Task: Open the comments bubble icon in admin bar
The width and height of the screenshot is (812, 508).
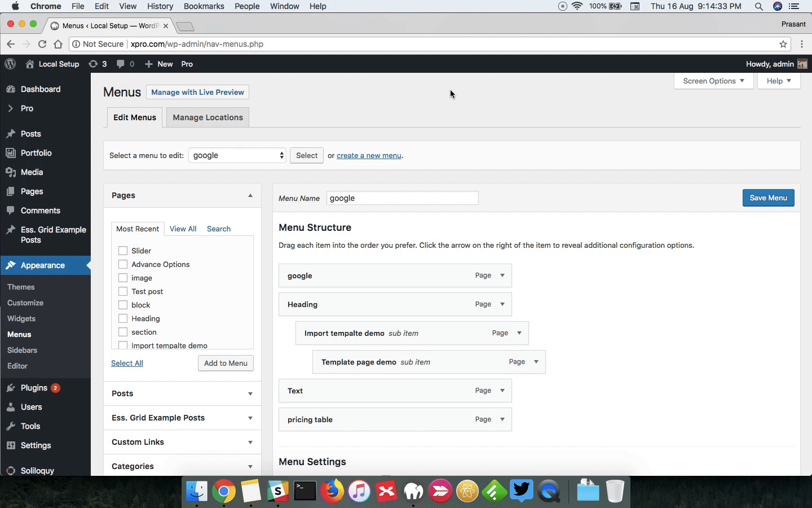Action: pos(120,64)
